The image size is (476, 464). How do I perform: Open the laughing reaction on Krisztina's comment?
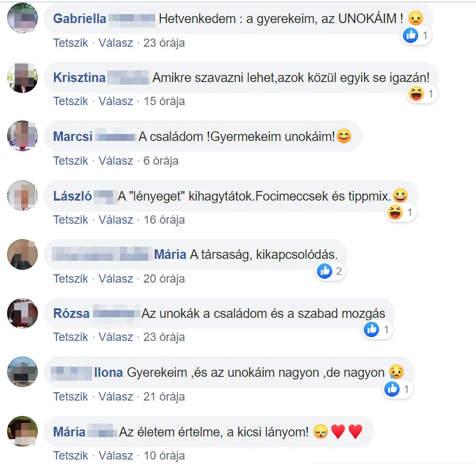point(421,94)
